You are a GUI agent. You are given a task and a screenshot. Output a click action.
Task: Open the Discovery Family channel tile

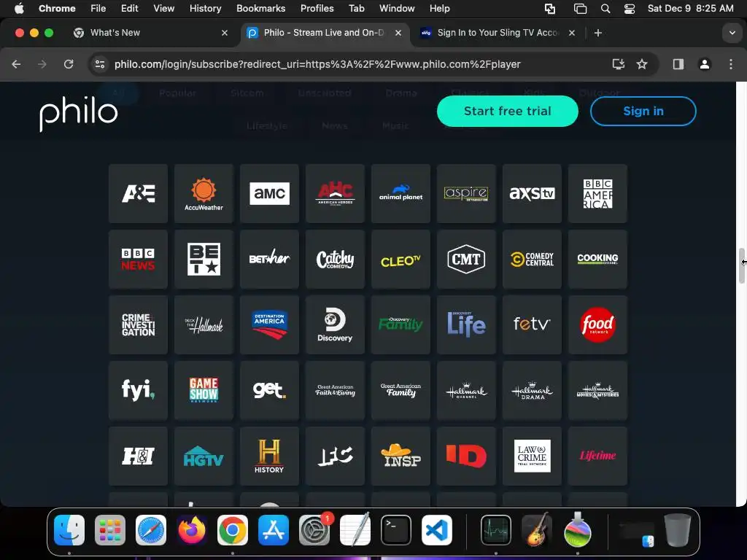(x=400, y=324)
